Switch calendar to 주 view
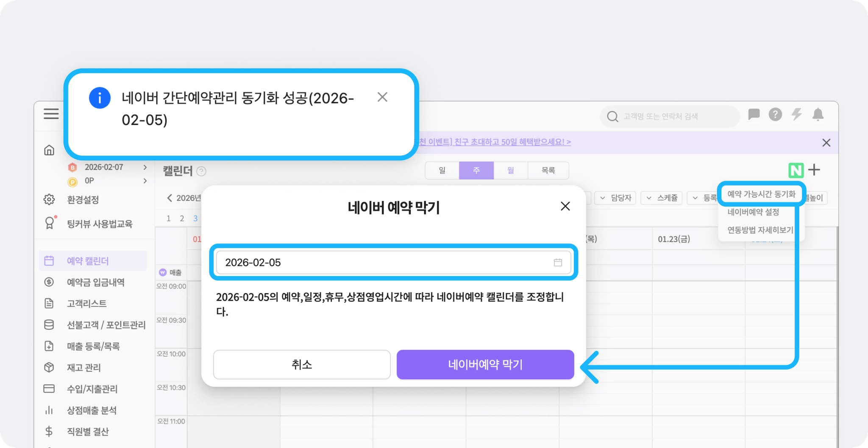This screenshot has height=448, width=868. pyautogui.click(x=476, y=171)
